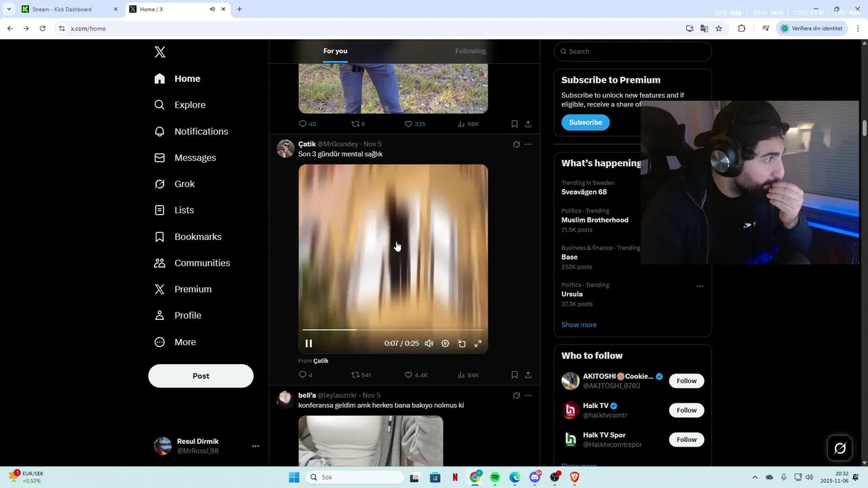The width and height of the screenshot is (868, 488).
Task: Open Chrome's three-dot menu
Action: [859, 28]
